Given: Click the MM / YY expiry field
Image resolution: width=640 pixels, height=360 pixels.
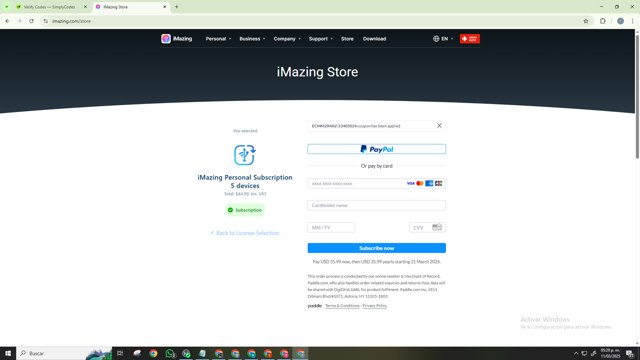Looking at the screenshot, I should click(331, 227).
